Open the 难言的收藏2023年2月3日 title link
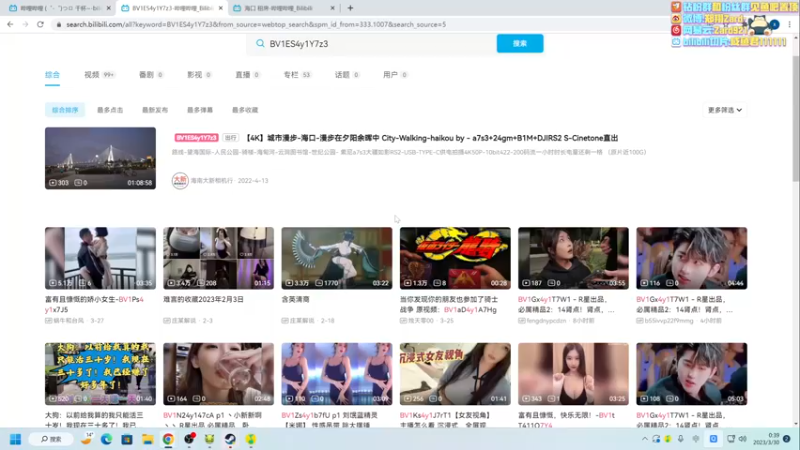Viewport: 800px width, 450px height. 204,299
